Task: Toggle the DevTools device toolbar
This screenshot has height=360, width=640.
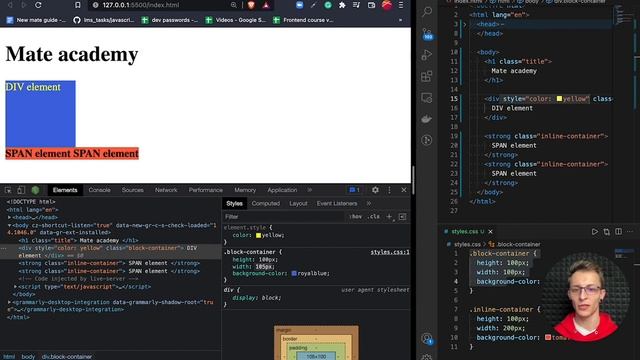Action: 21,190
